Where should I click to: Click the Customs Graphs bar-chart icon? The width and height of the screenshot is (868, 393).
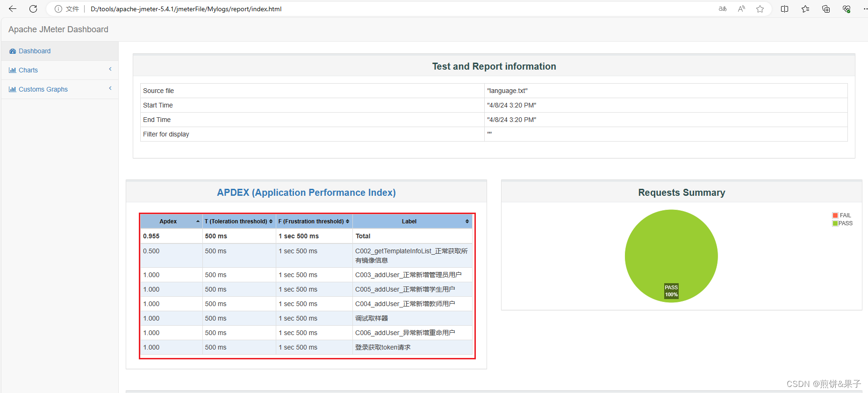tap(13, 89)
